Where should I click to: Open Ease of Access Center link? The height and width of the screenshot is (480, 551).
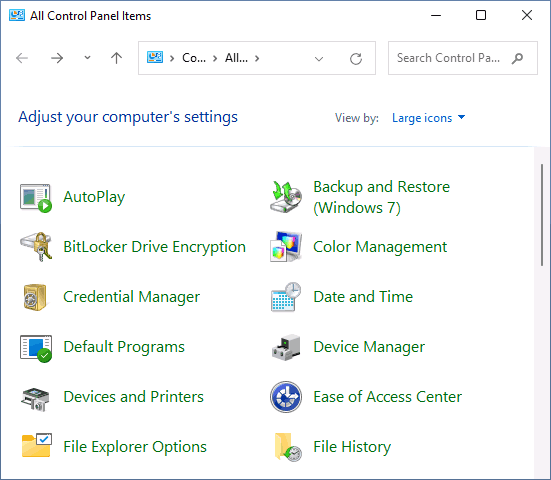click(387, 397)
